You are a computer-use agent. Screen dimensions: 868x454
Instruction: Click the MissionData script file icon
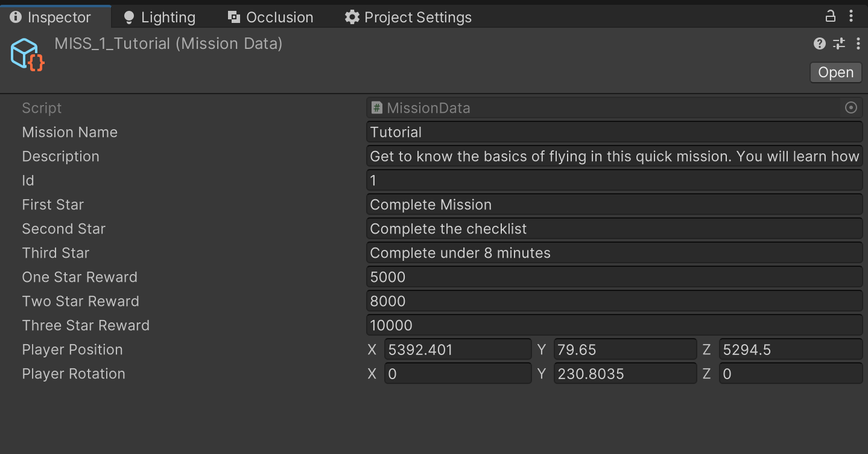click(377, 108)
